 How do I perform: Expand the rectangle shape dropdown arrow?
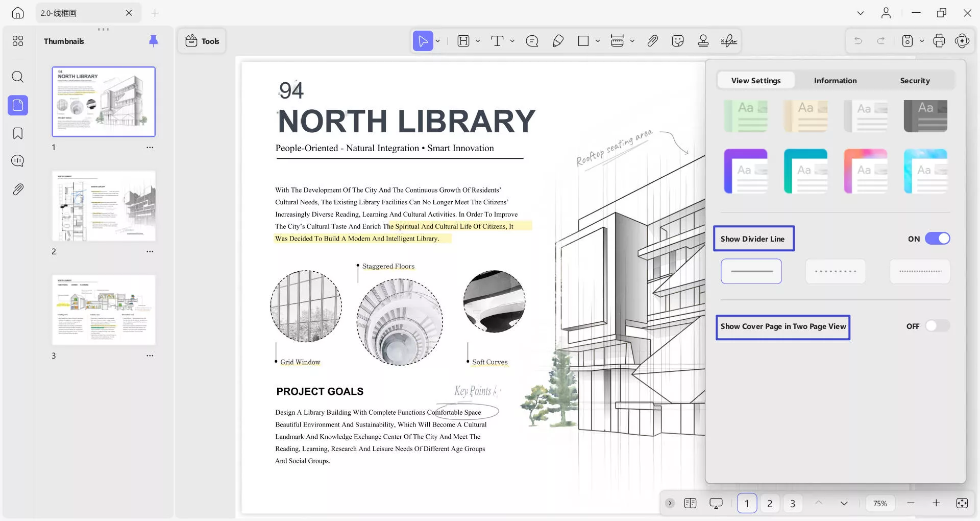coord(598,41)
